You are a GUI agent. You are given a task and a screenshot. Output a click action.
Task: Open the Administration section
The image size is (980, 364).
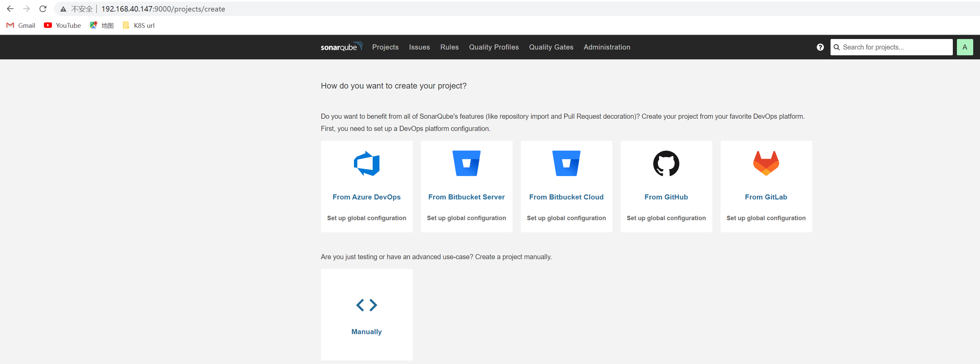[x=607, y=47]
